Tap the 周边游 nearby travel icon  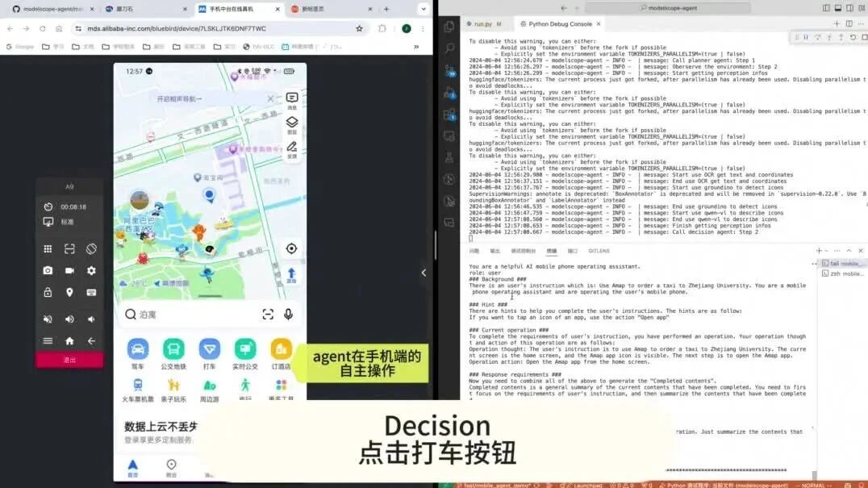[x=209, y=385]
